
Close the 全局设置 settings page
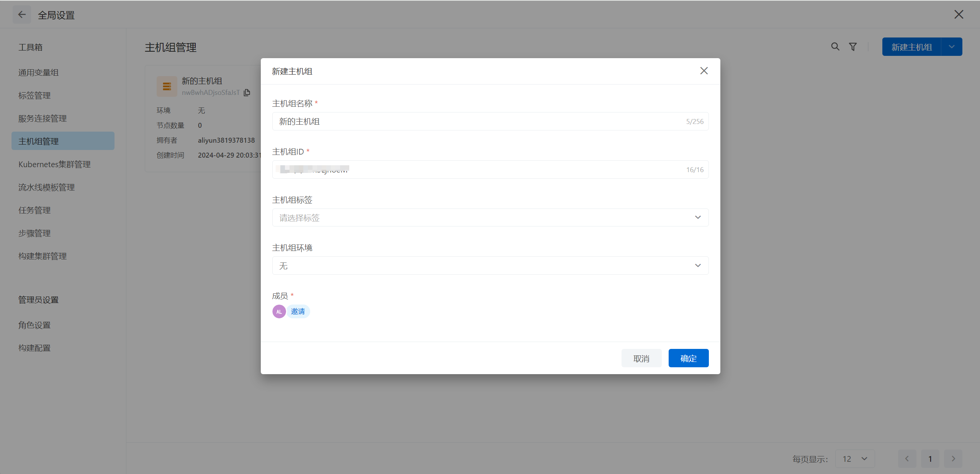point(959,15)
